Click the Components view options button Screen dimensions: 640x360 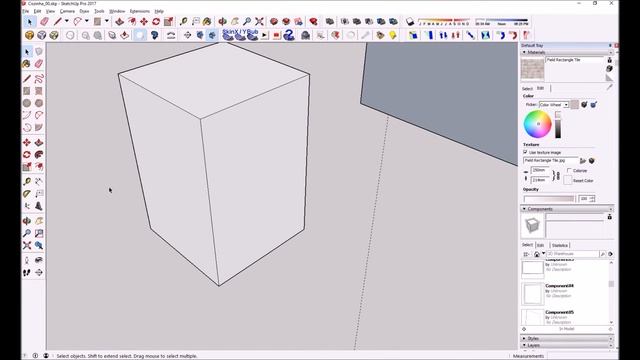[527, 254]
